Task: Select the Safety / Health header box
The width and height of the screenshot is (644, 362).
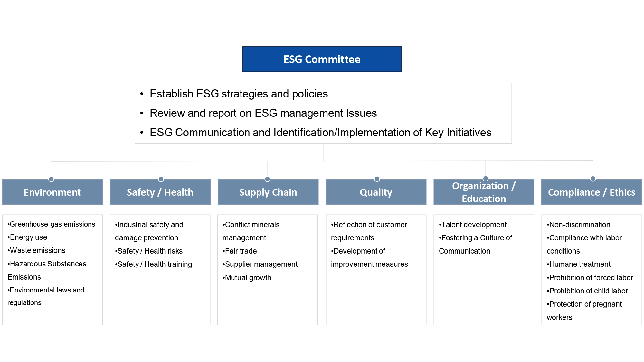Action: (x=160, y=192)
